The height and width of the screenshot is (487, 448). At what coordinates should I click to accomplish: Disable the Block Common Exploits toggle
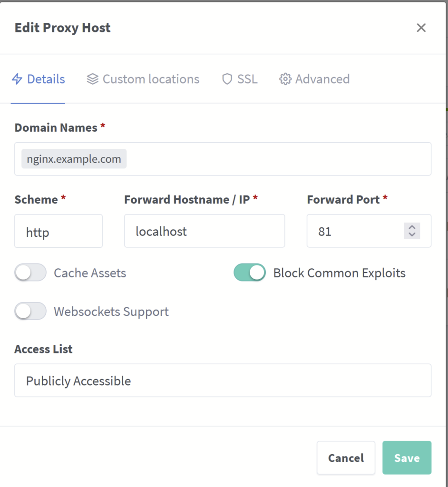[x=249, y=273]
